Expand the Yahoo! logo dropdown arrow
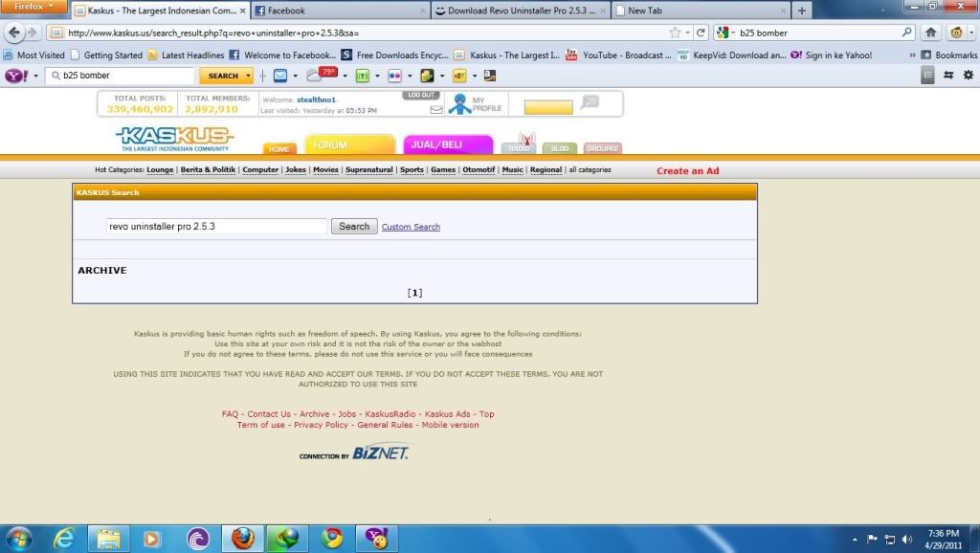The height and width of the screenshot is (553, 980). pos(35,76)
